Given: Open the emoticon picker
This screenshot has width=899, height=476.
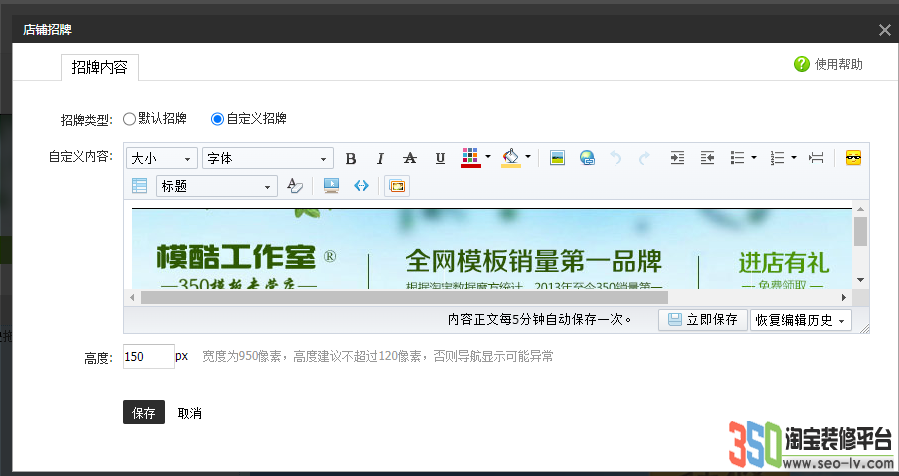Looking at the screenshot, I should (853, 158).
